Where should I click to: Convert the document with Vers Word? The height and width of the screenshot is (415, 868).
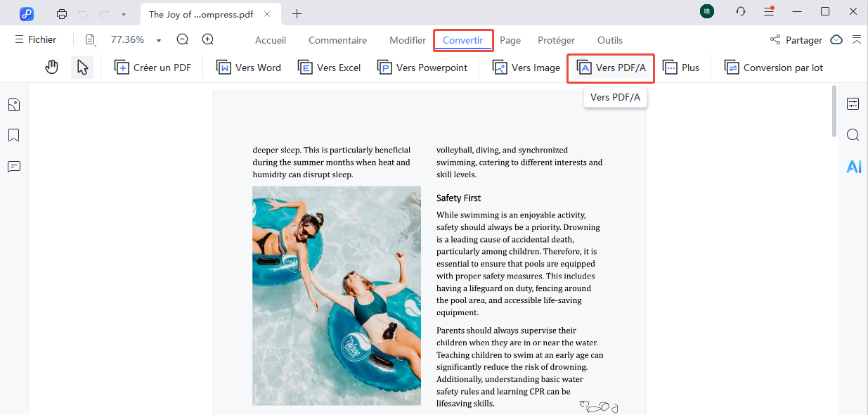248,67
